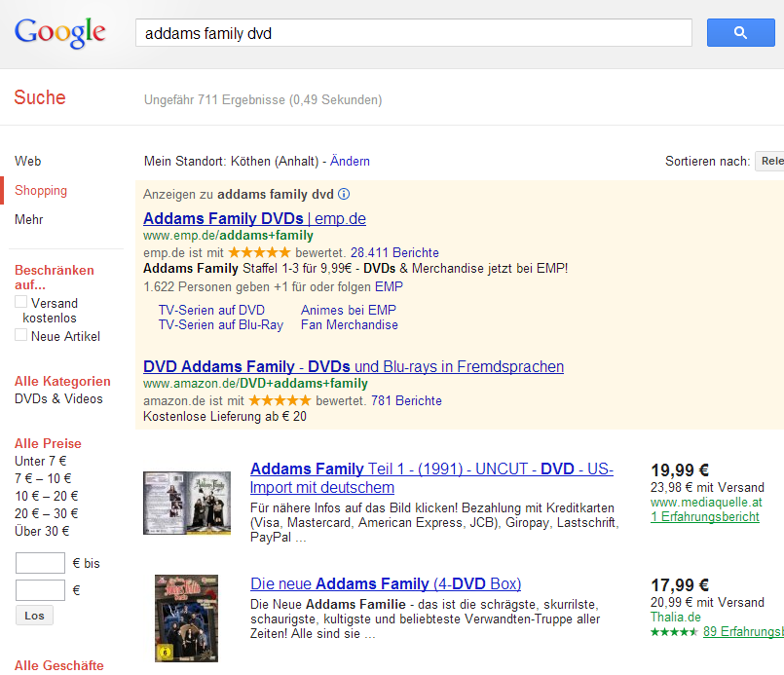
Task: Open Thalia's 89 Erfahrungsberichte link
Action: (743, 631)
